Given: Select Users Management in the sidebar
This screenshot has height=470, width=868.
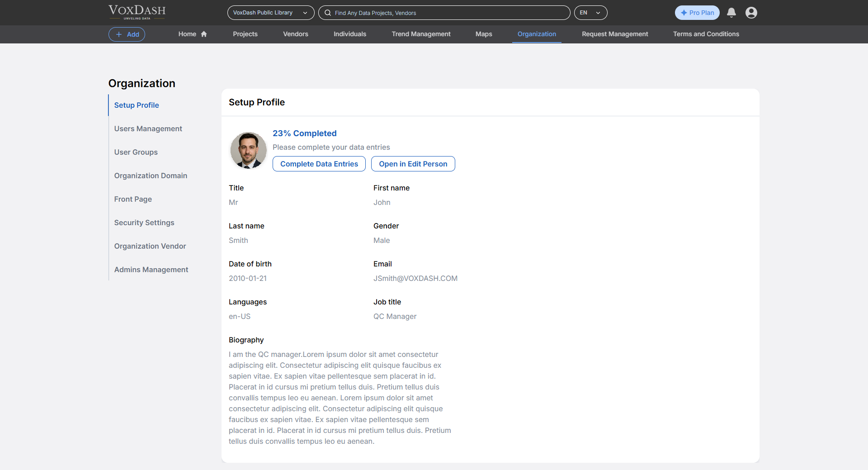Looking at the screenshot, I should pyautogui.click(x=148, y=128).
